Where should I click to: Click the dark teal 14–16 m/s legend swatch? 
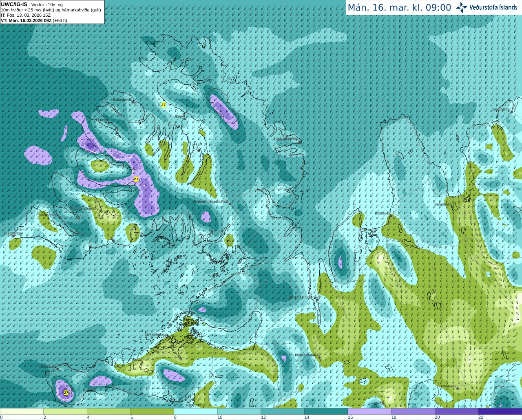[326, 411]
